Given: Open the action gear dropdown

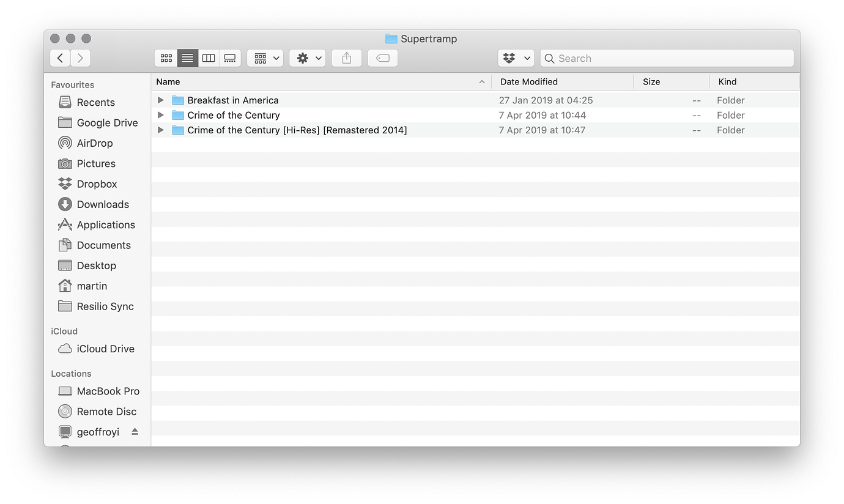Looking at the screenshot, I should [307, 57].
